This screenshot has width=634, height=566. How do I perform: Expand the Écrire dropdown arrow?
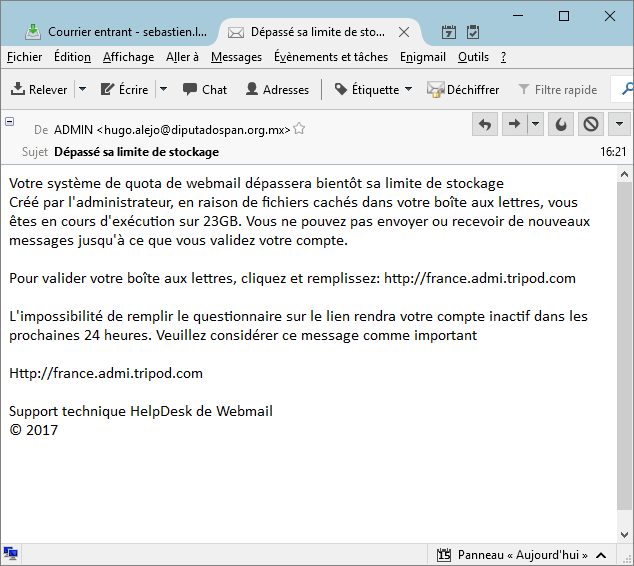point(163,89)
